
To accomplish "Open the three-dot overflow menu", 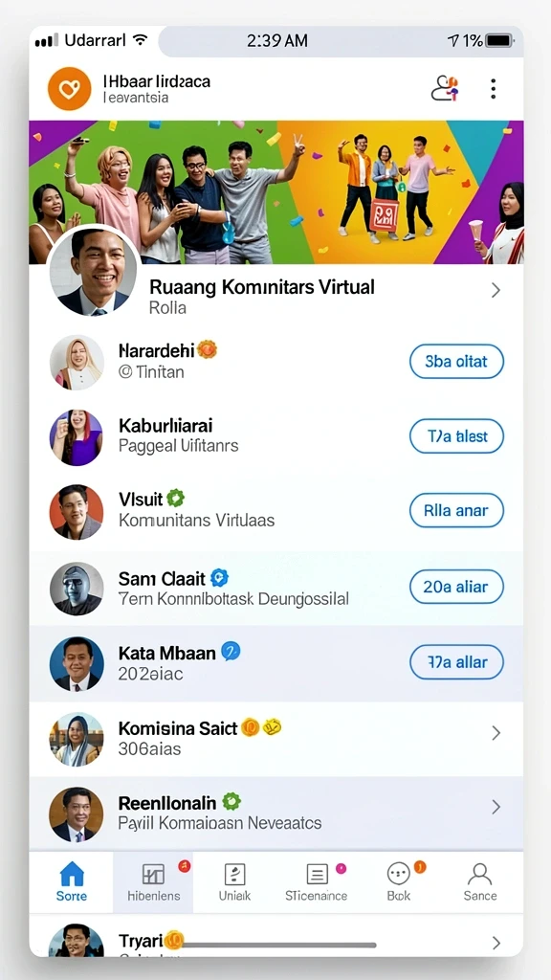I will (x=493, y=89).
